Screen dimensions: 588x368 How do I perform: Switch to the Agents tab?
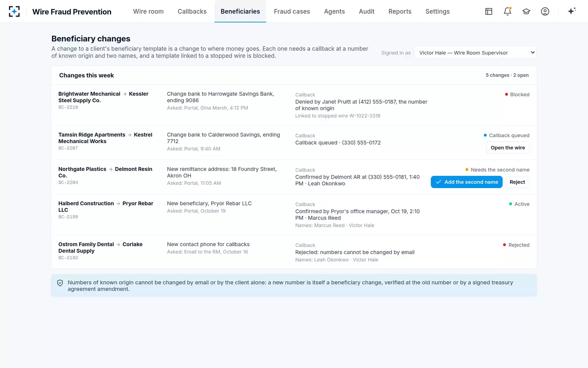tap(334, 11)
